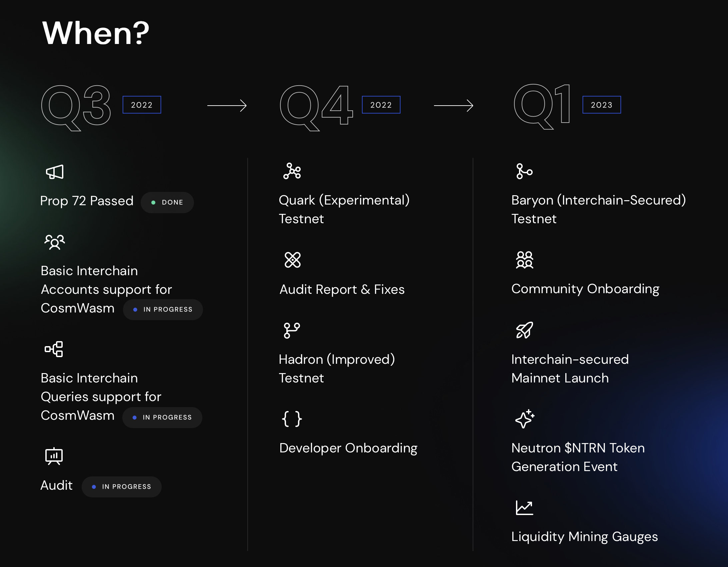Viewport: 728px width, 567px height.
Task: Click the merge icon above Baryon Testnet
Action: point(524,171)
